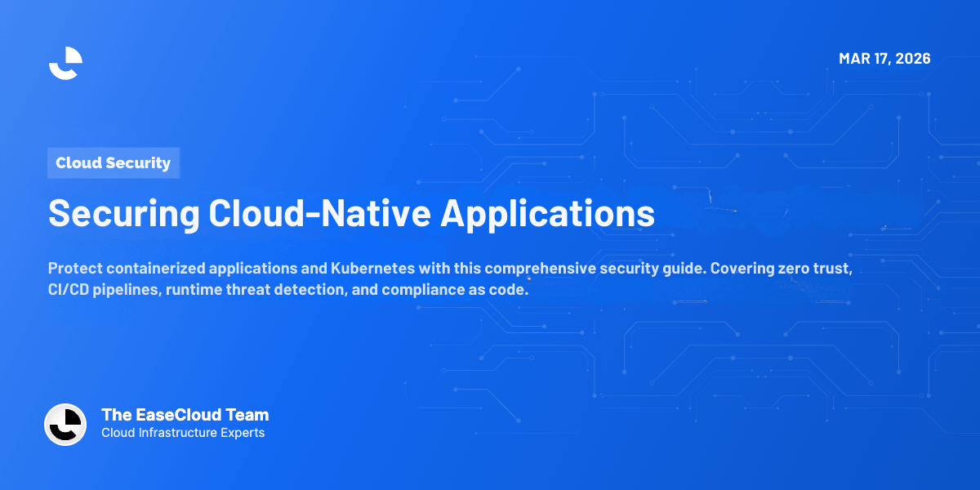Click the pie-slice logo mark above the headline area
Screen dimensions: 980x490
(65, 63)
